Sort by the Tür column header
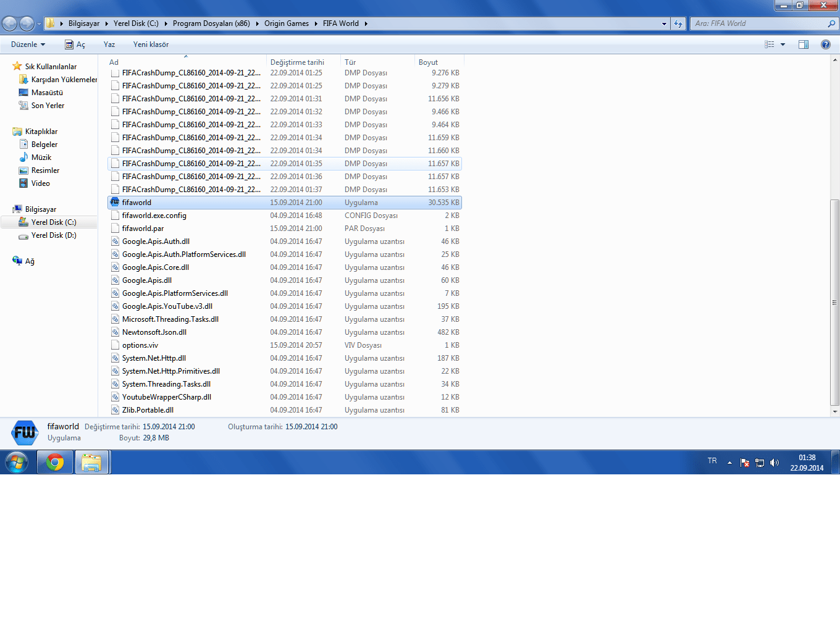 click(378, 62)
